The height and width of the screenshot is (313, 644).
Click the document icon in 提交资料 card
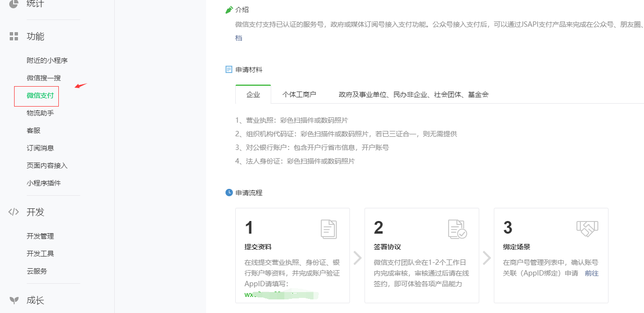[329, 229]
